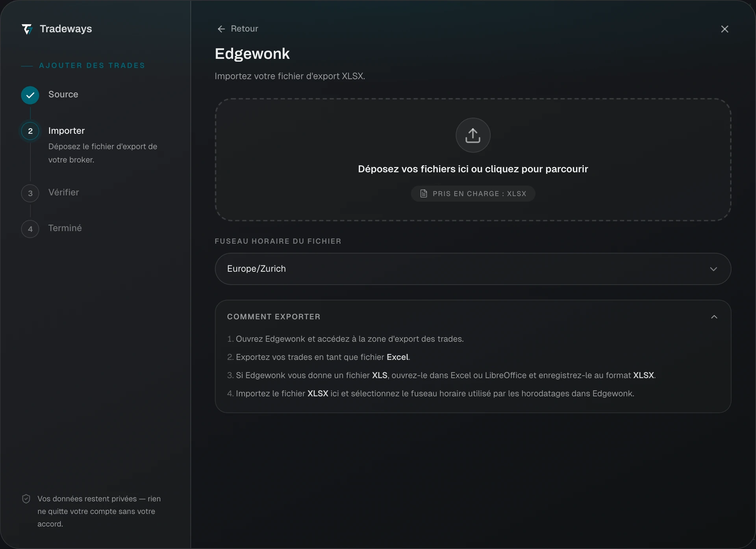
Task: Click the Edgewonk page title
Action: click(252, 54)
